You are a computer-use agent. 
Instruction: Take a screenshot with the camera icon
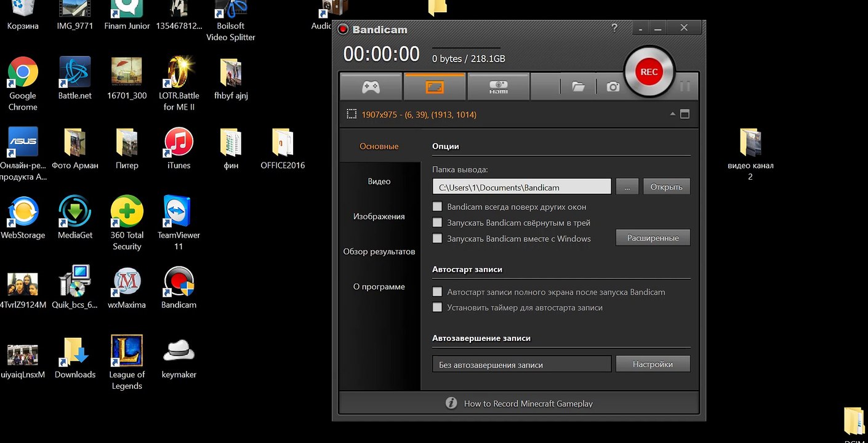[x=613, y=87]
